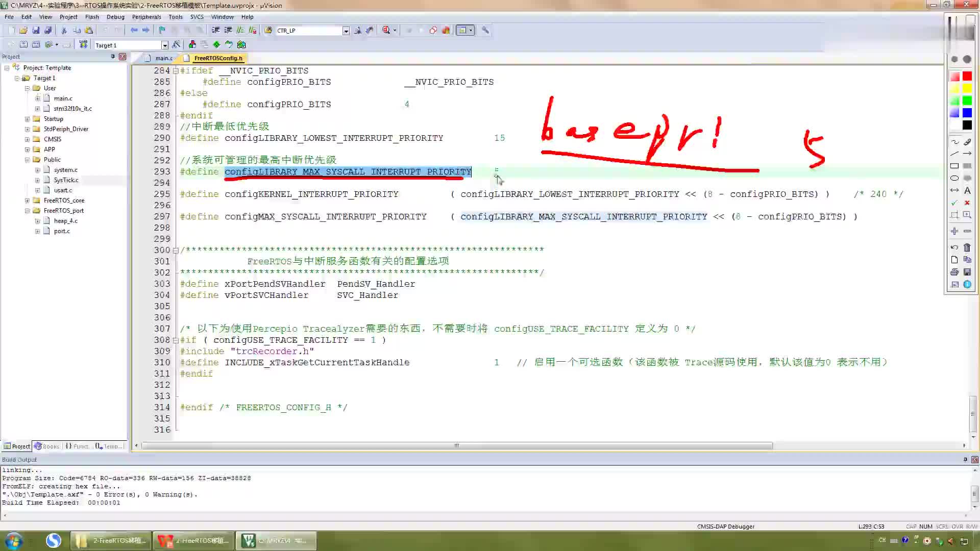Select the ellipse annotation tool
The height and width of the screenshot is (551, 980).
(954, 178)
